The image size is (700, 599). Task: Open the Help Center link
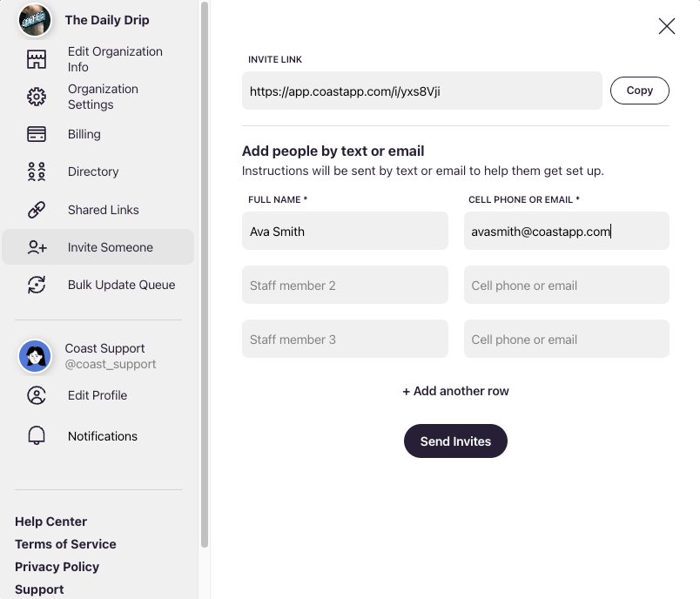50,522
